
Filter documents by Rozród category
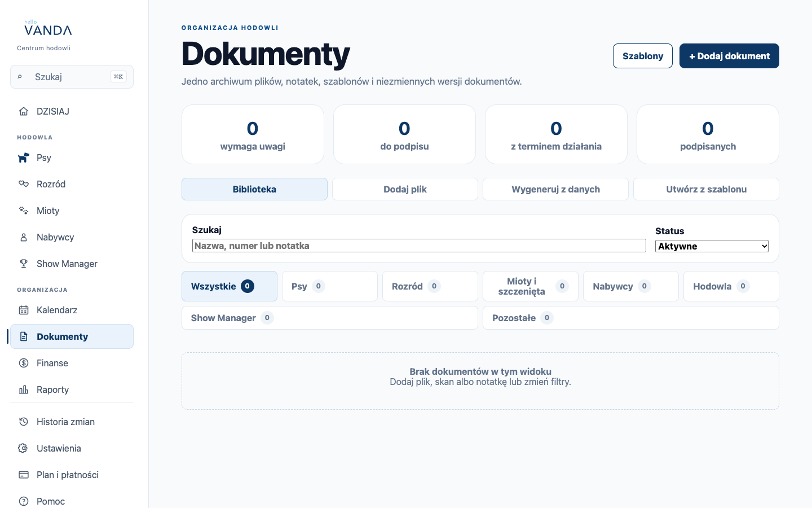click(430, 286)
